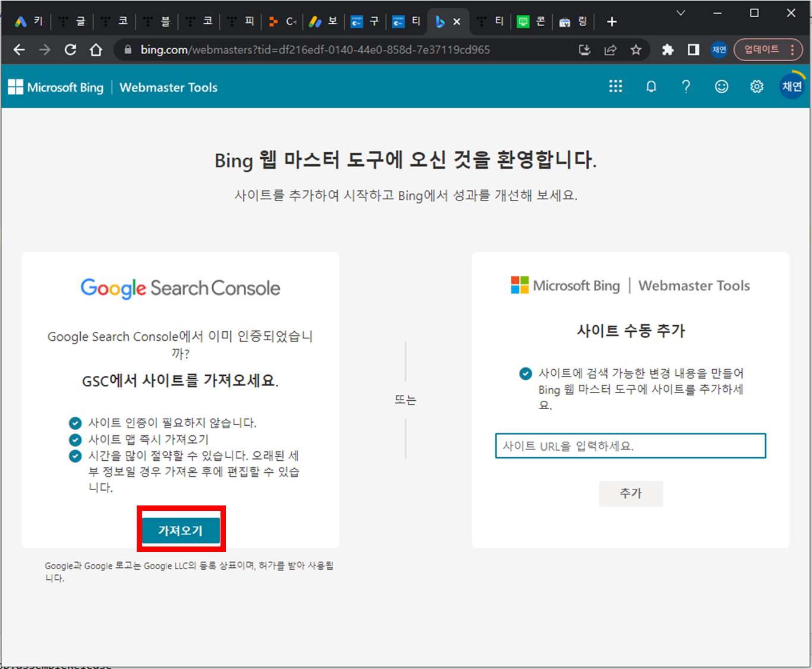
Task: Switch to the tab labeled 블
Action: point(158,21)
